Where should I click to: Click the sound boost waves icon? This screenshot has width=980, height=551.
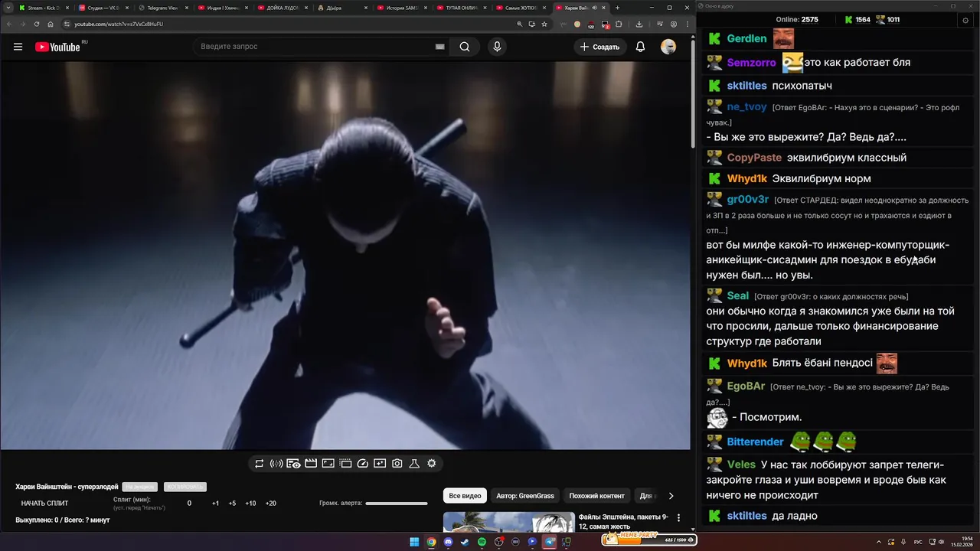(276, 464)
